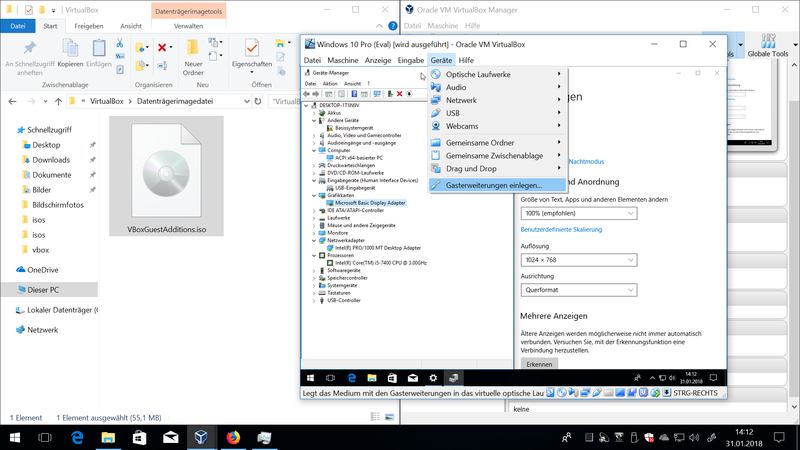Select Dieser PC in Explorer navigation pane

click(x=43, y=290)
